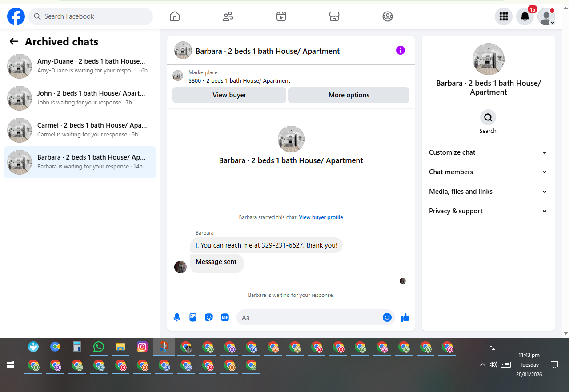Image resolution: width=569 pixels, height=392 pixels.
Task: Show hidden system tray icons
Action: [482, 365]
